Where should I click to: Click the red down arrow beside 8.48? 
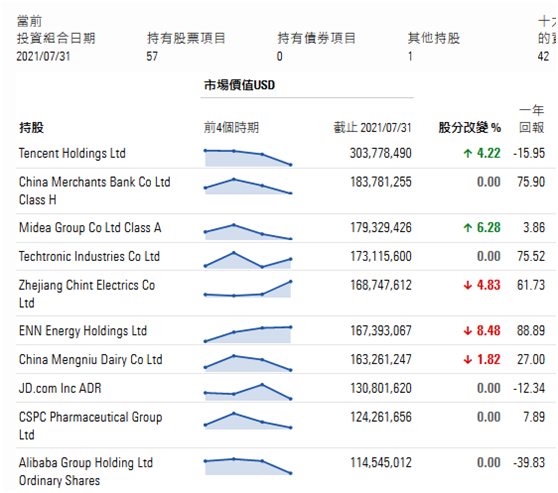[468, 331]
